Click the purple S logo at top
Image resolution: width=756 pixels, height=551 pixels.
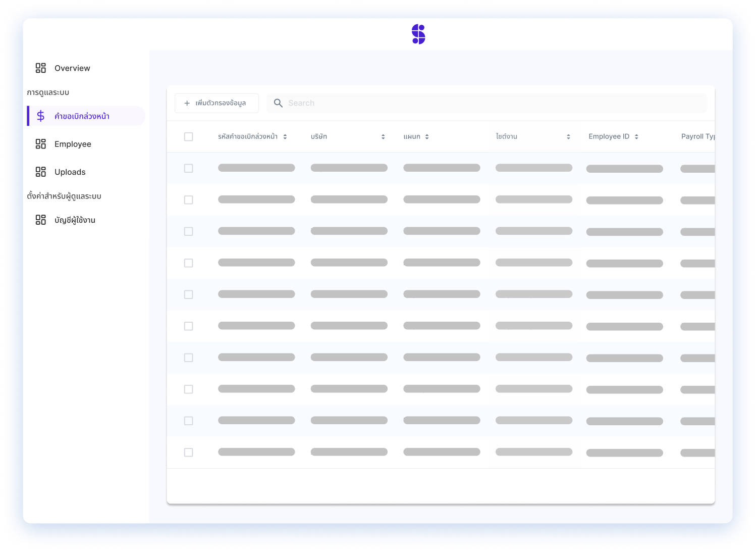418,34
